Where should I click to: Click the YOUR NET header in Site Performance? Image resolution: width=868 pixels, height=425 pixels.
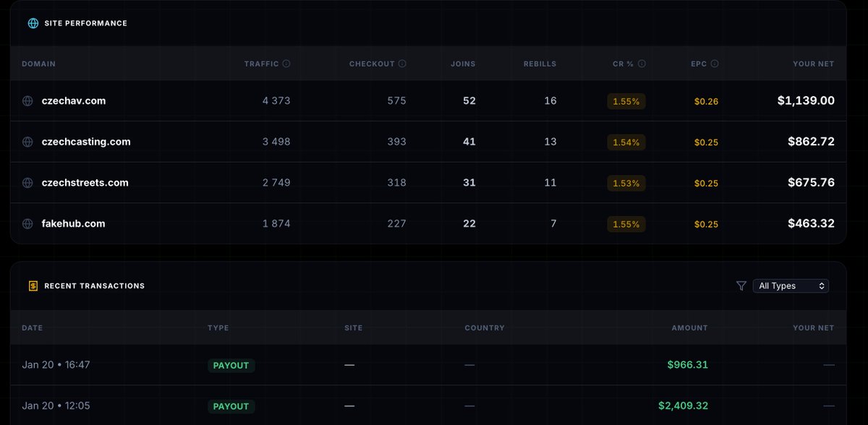(x=814, y=64)
